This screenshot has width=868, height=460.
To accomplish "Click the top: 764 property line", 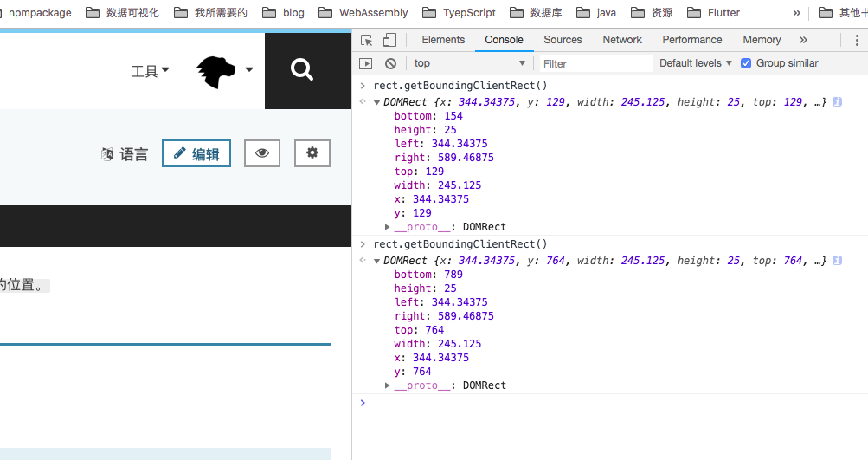I will point(419,330).
